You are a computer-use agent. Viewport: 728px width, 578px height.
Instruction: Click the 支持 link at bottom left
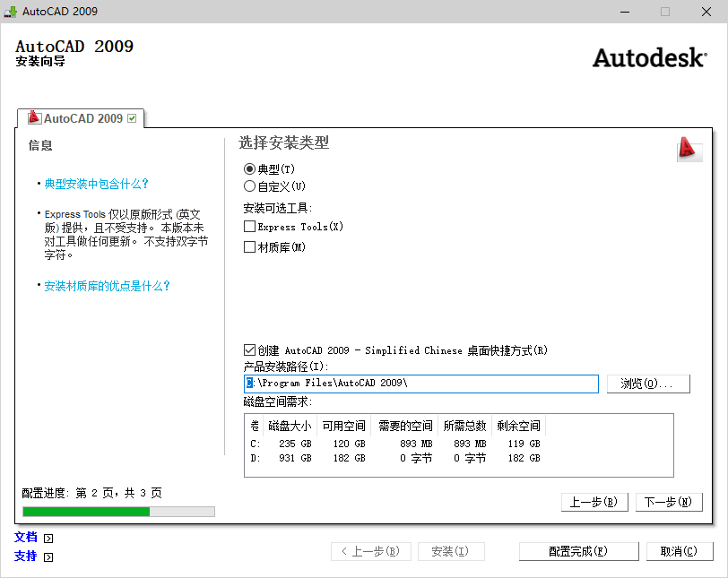coord(24,556)
